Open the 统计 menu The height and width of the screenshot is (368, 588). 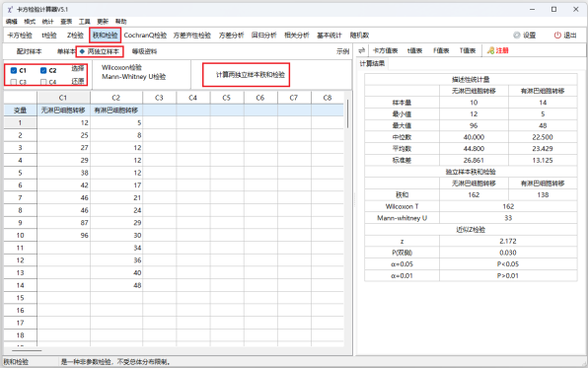tap(48, 22)
